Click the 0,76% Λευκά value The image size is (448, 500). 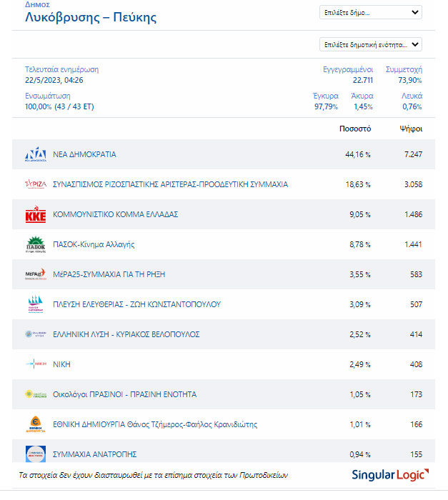pos(412,106)
